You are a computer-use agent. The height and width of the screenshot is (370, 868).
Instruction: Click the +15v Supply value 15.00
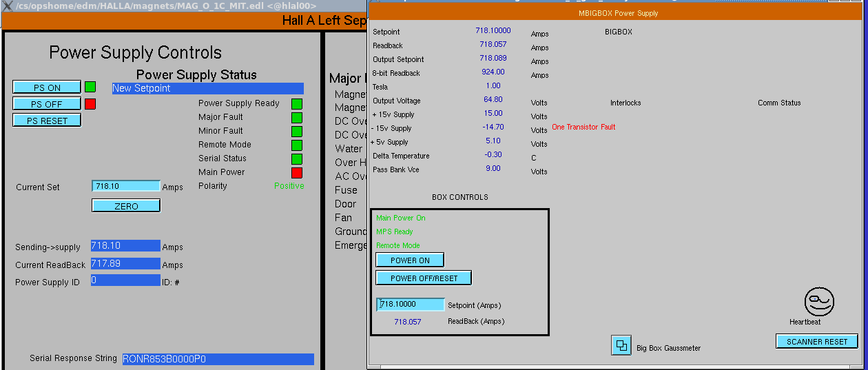493,113
